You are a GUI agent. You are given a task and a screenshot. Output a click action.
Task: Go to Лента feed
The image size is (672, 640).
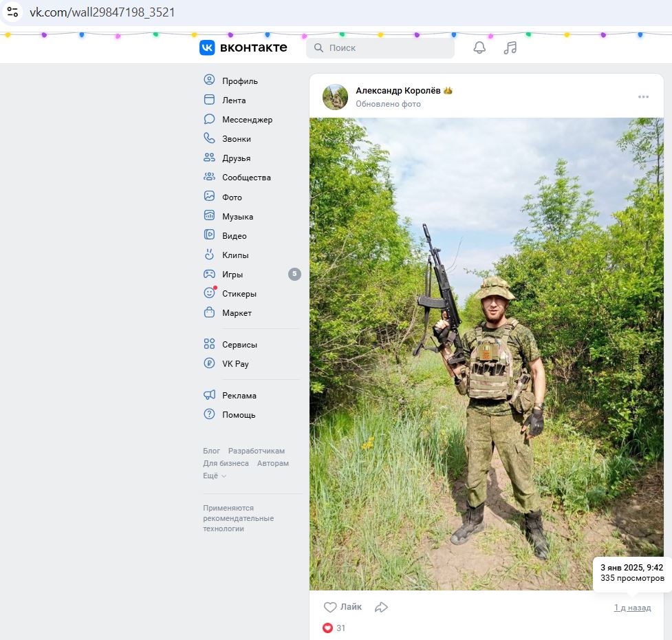pos(234,100)
